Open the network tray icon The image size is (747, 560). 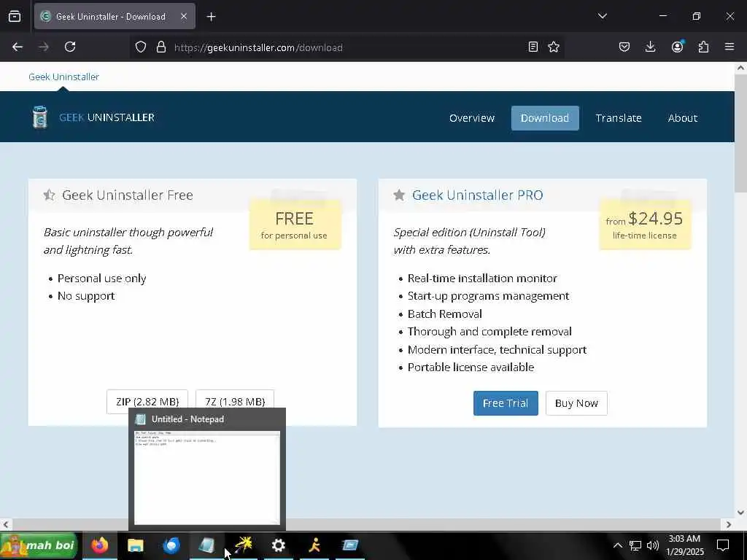[635, 545]
